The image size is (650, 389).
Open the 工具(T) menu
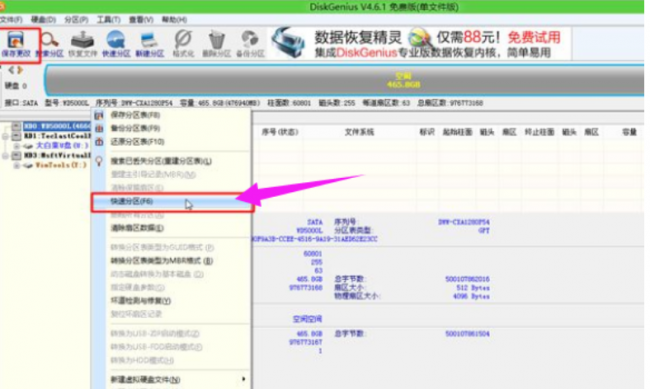tap(109, 19)
